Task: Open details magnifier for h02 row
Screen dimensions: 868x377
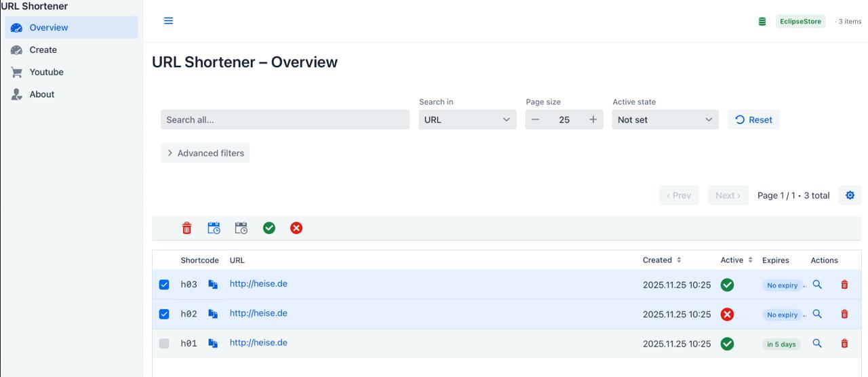Action: (x=817, y=314)
